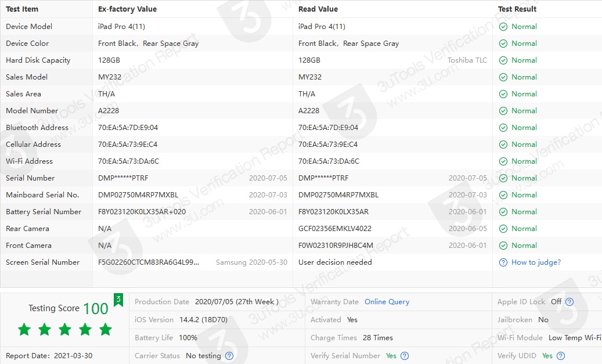The image size is (602, 364).
Task: Click the Cellular Address result check icon
Action: pyautogui.click(x=503, y=145)
